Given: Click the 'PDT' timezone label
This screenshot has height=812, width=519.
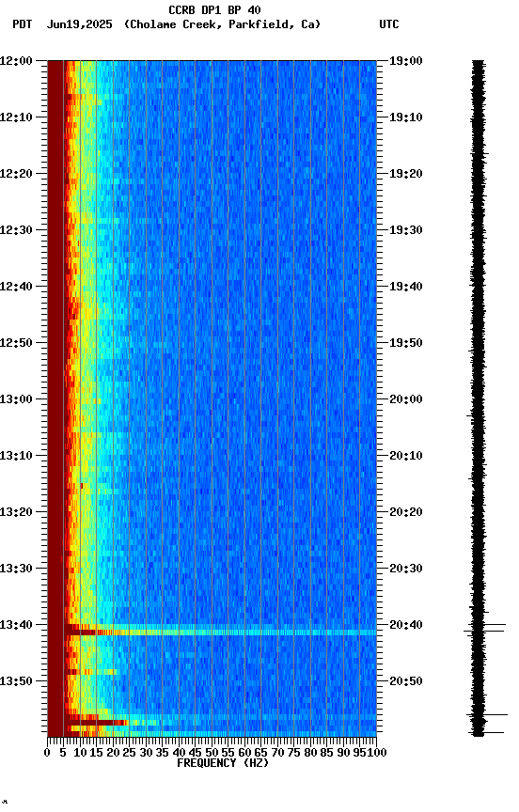Looking at the screenshot, I should 23,24.
